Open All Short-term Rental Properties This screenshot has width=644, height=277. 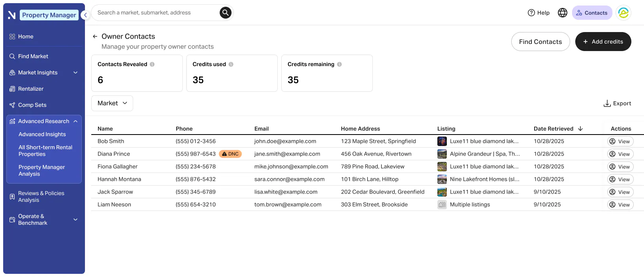point(45,151)
